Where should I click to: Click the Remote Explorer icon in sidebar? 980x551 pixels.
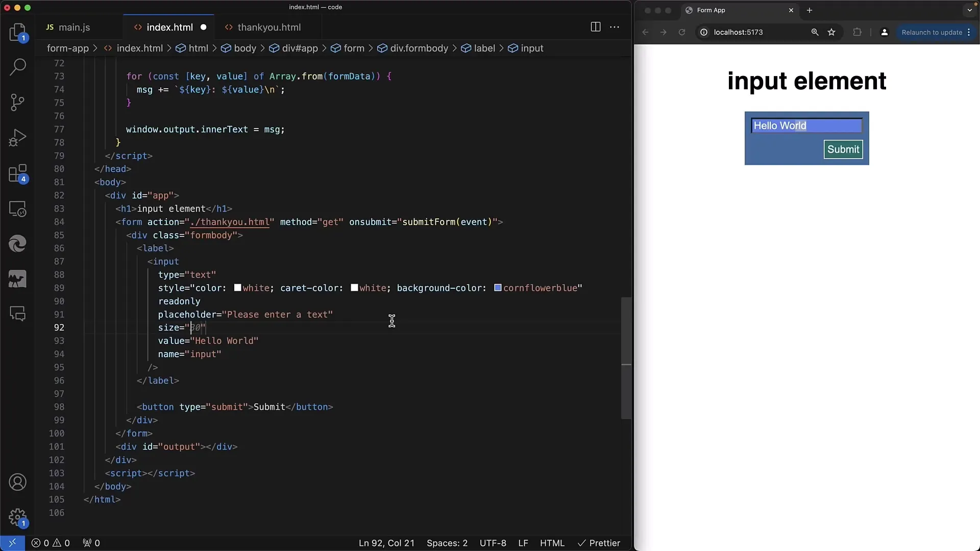[18, 209]
